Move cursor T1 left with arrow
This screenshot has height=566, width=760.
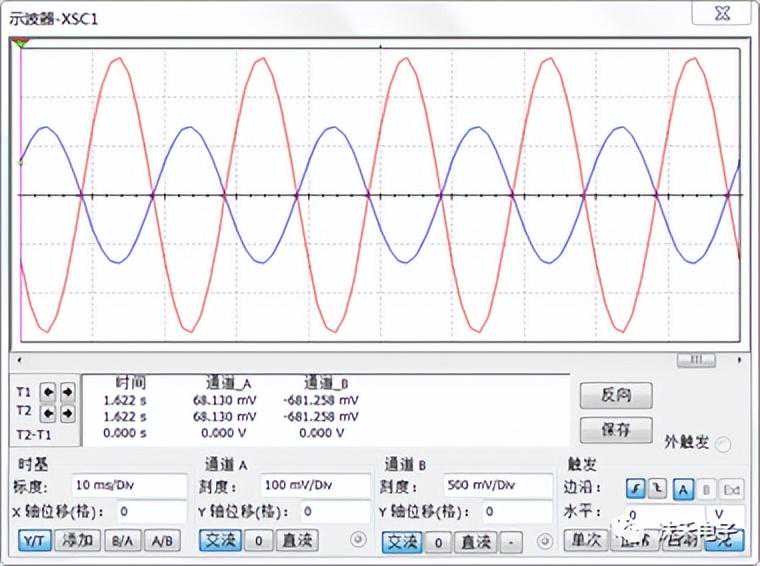click(x=48, y=391)
